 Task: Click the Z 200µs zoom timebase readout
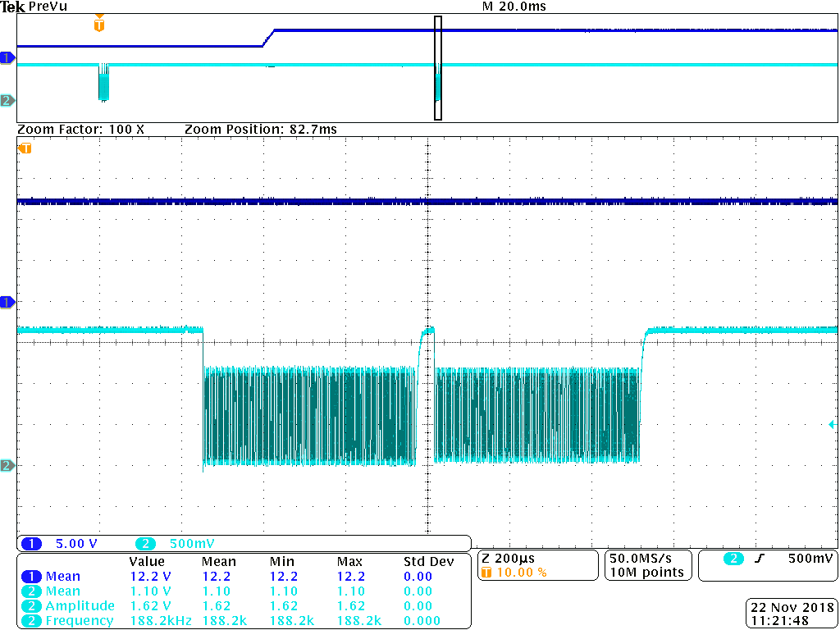click(x=507, y=557)
